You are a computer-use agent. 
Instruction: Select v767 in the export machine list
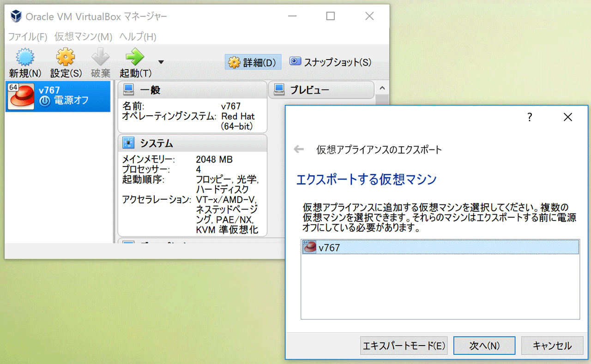click(440, 247)
